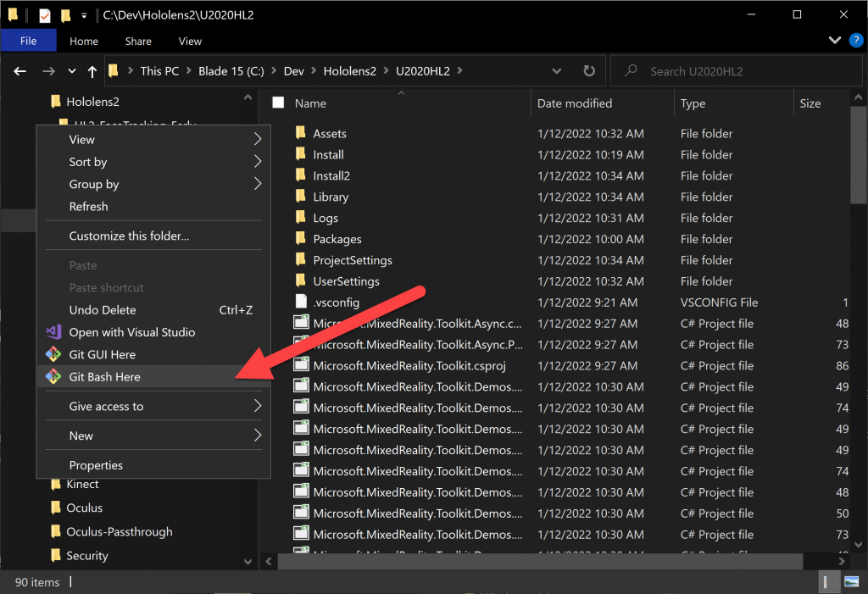Select Customize this folder...
This screenshot has height=594, width=868.
[153, 236]
